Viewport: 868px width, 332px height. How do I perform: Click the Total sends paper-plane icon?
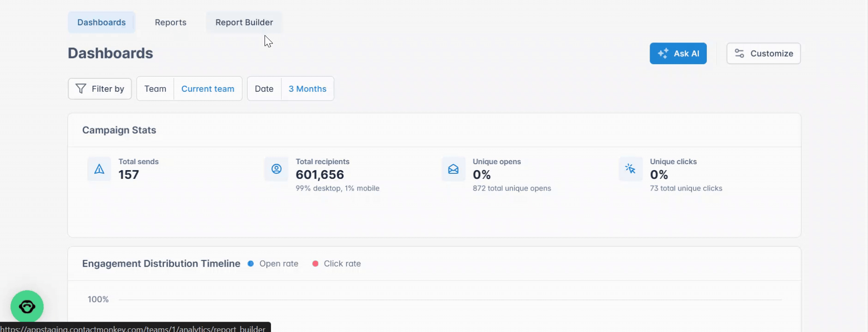tap(99, 169)
